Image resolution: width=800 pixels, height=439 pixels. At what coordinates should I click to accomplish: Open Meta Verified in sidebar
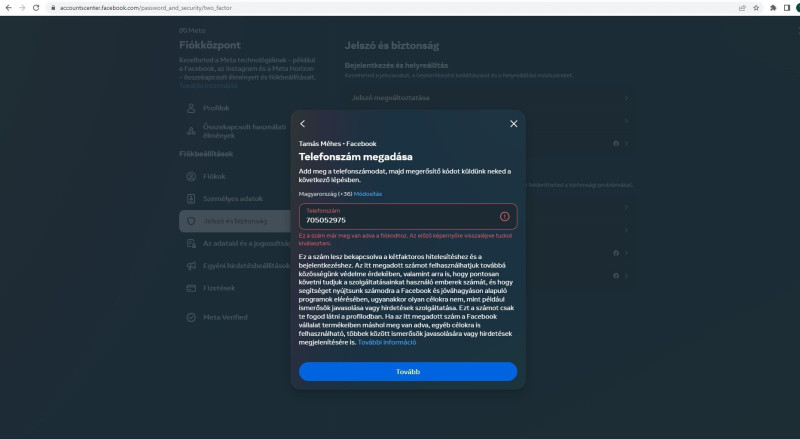[235, 317]
